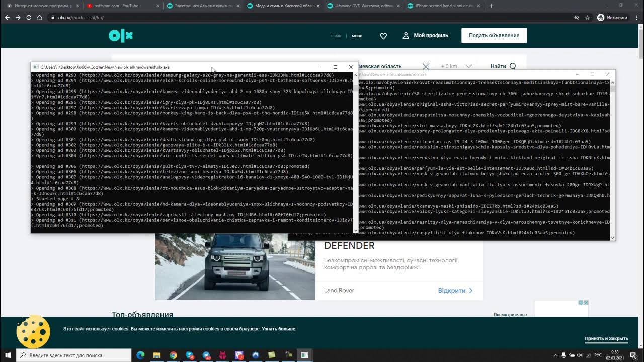Select the "Opening ad #296" console line
The image size is (644, 362).
(146, 102)
